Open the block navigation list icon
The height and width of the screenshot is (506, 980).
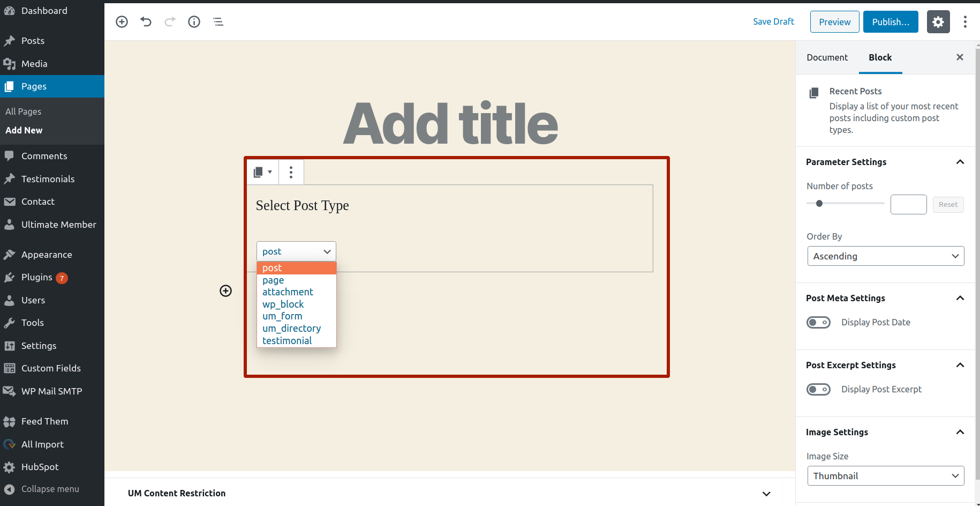pos(218,21)
